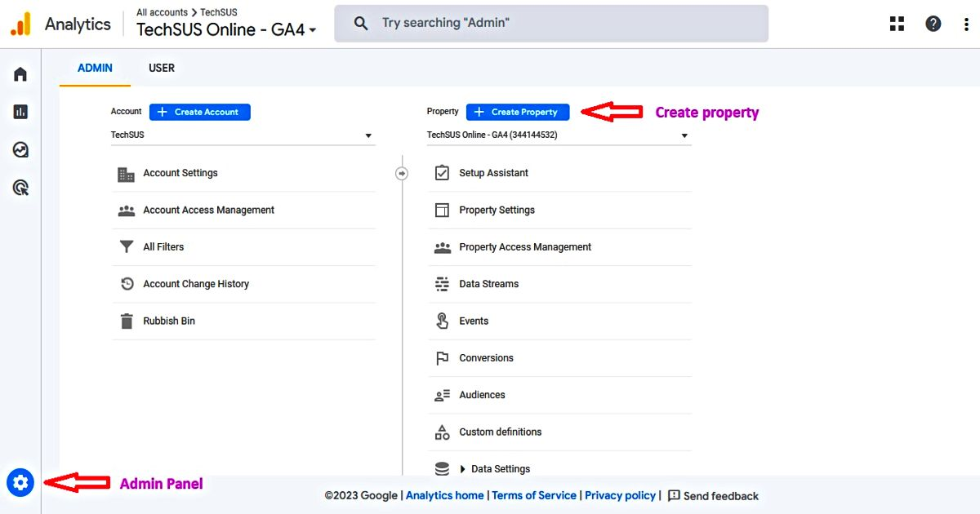Click the Property Settings layout icon
This screenshot has width=980, height=514.
442,210
